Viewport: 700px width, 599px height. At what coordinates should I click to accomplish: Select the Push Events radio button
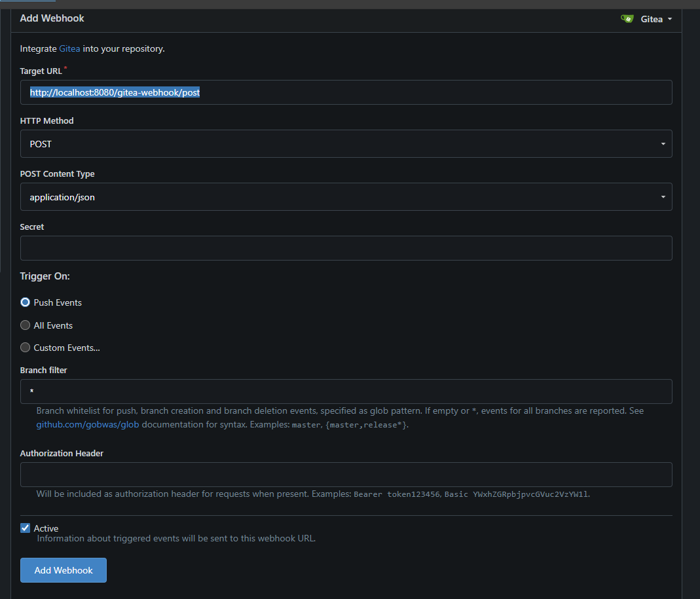tap(26, 302)
